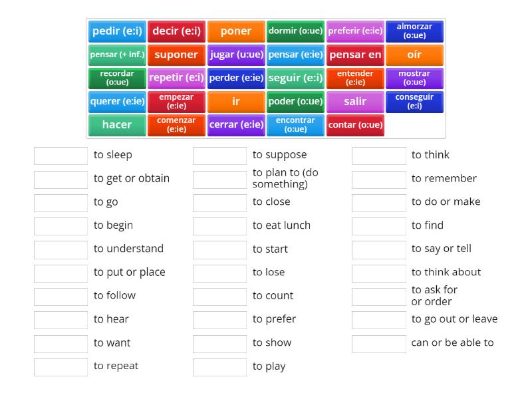The width and height of the screenshot is (532, 399).
Task: Select the "pedir (e:i)" word tile
Action: (117, 31)
